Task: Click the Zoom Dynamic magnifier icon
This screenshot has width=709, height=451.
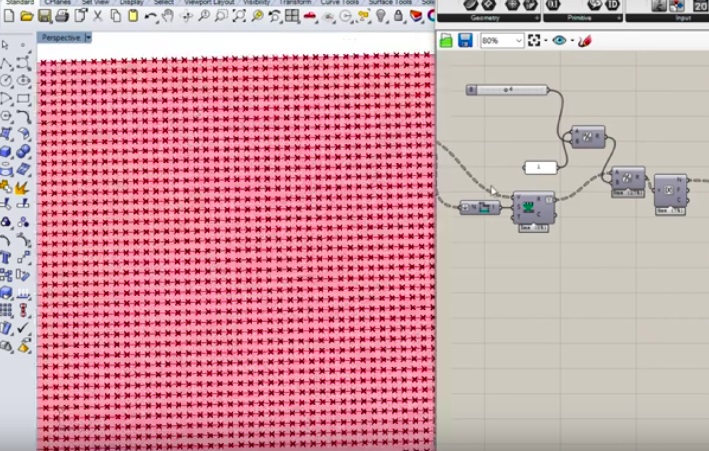Action: [204, 16]
